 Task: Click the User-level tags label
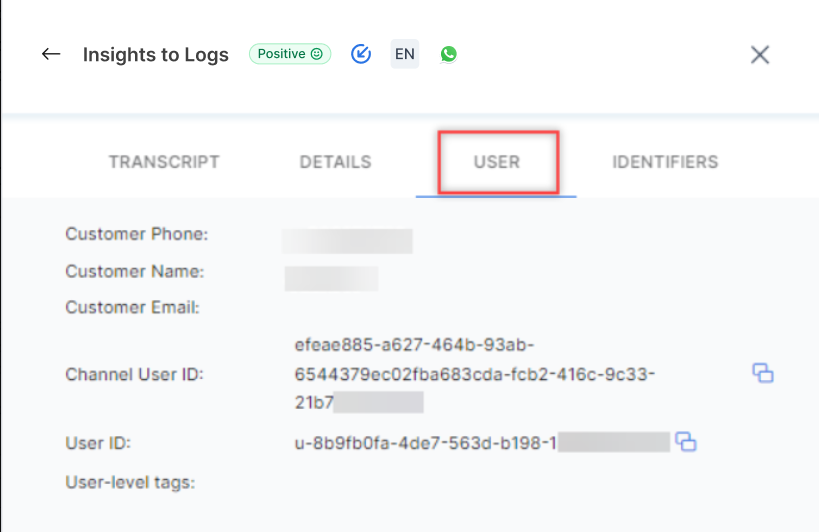pos(130,483)
